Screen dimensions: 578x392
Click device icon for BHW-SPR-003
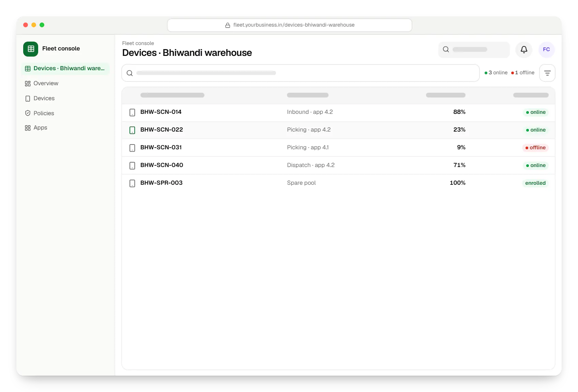132,183
